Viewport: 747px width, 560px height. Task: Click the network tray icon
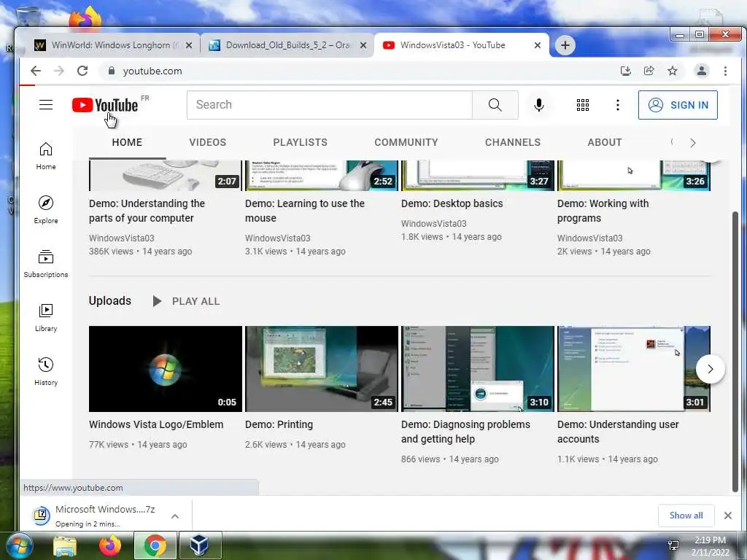(673, 545)
